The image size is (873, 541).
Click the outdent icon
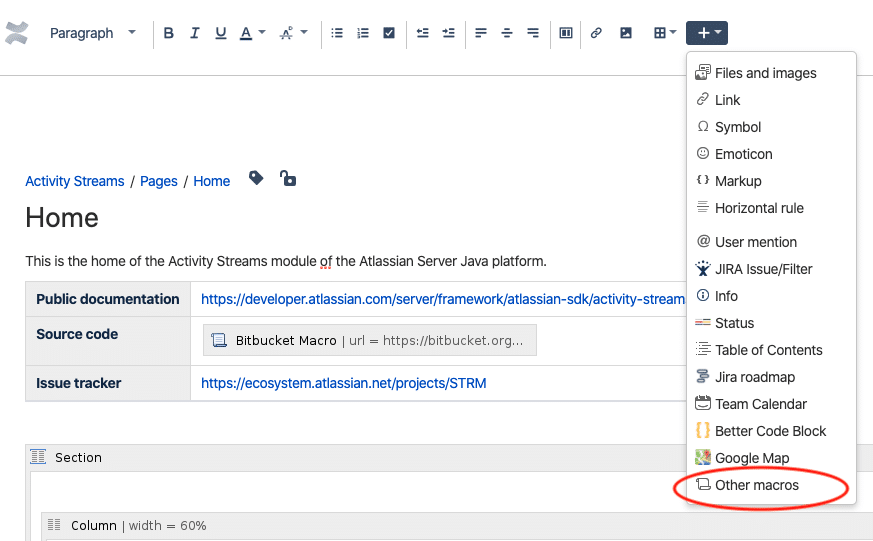(x=423, y=33)
